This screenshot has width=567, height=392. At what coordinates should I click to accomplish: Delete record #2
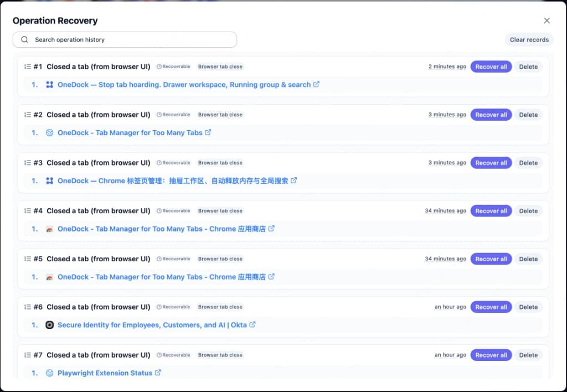coord(528,115)
